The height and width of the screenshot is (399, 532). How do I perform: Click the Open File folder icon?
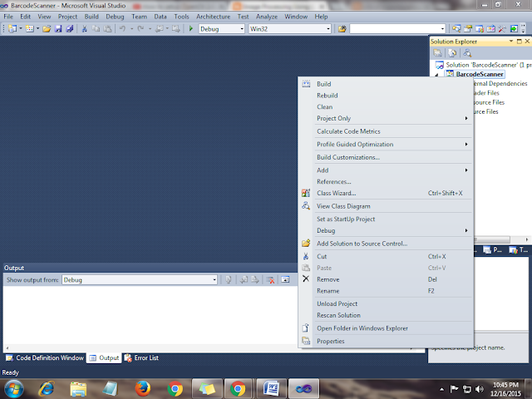[47, 29]
